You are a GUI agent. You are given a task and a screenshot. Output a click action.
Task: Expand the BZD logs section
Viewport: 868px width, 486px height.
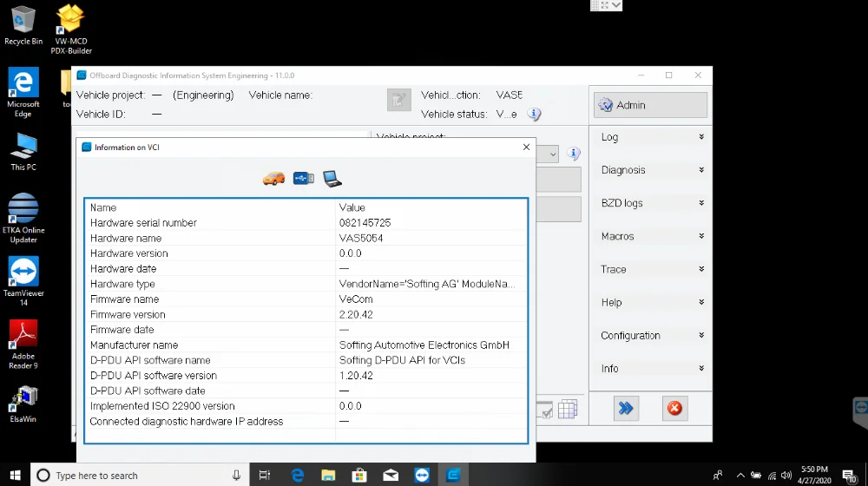pyautogui.click(x=650, y=203)
